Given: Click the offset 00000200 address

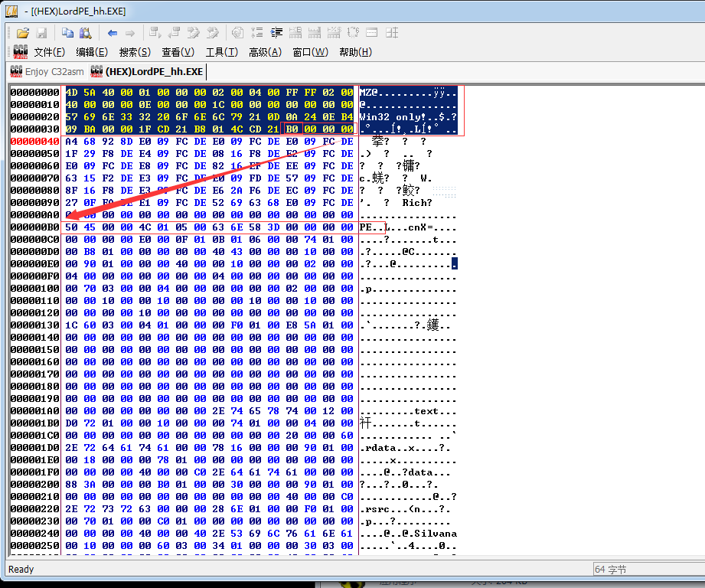Looking at the screenshot, I should pyautogui.click(x=35, y=485).
